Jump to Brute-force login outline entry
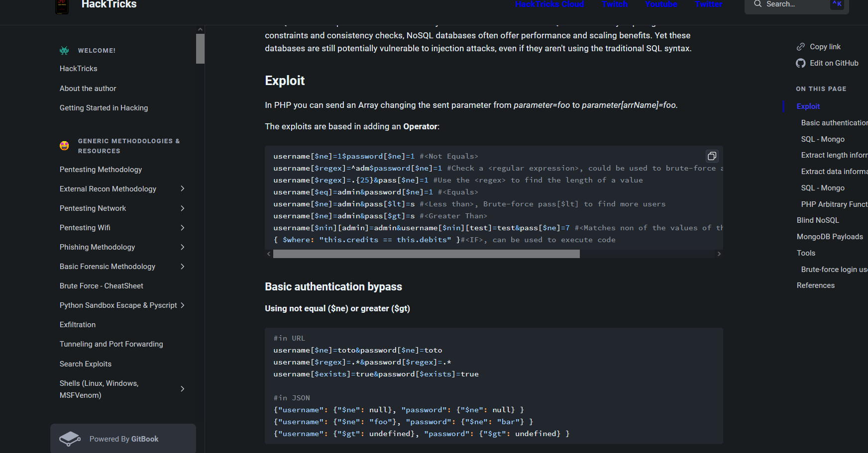The width and height of the screenshot is (868, 453). [x=834, y=270]
